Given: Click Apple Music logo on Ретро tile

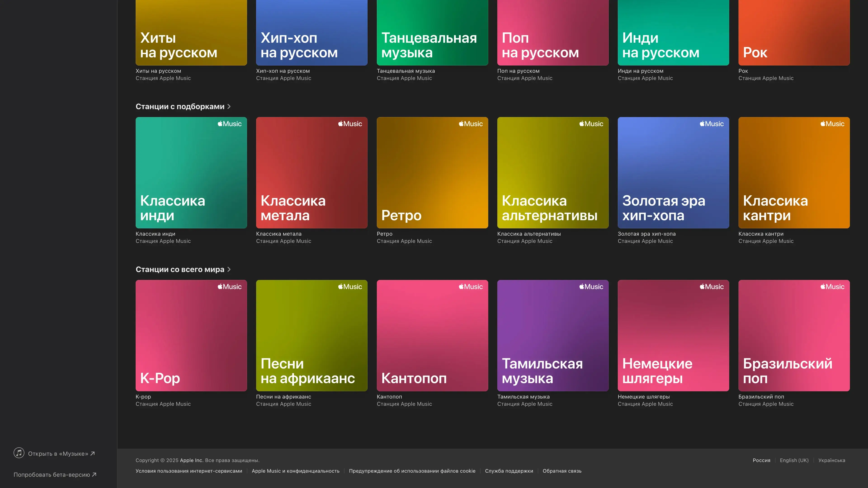Looking at the screenshot, I should 471,124.
